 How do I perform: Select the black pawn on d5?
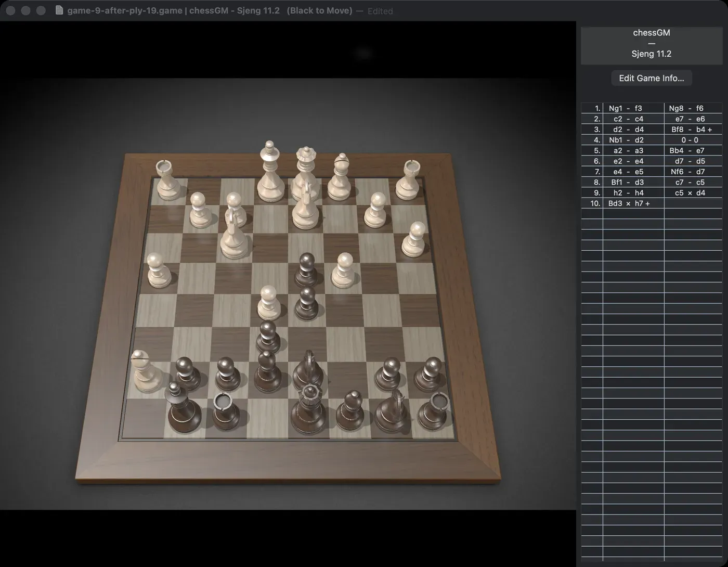tap(307, 304)
